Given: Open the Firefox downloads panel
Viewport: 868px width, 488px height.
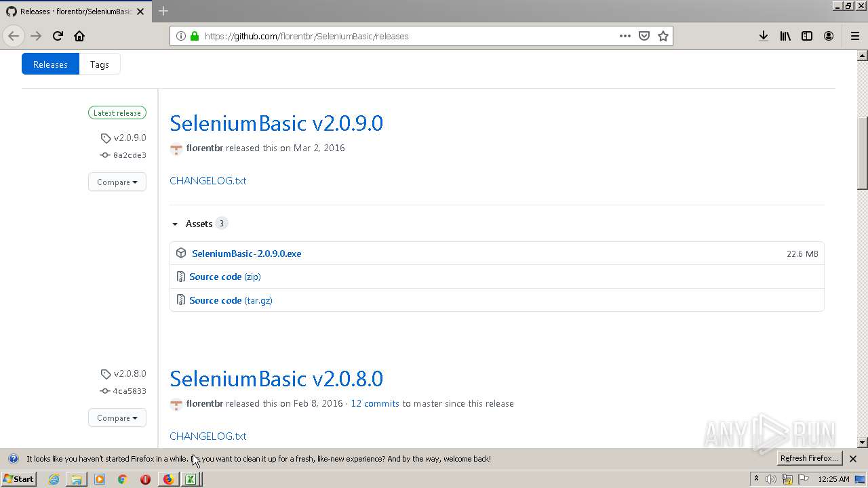Looking at the screenshot, I should pyautogui.click(x=764, y=36).
